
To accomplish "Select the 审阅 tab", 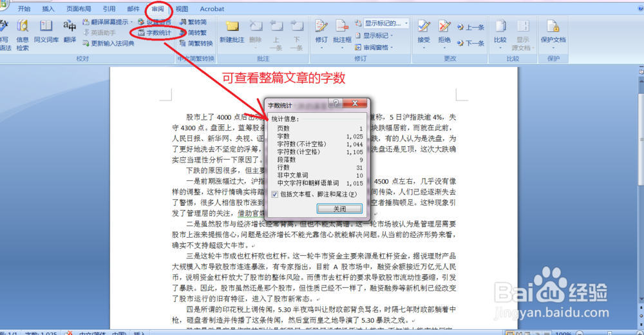I will click(x=157, y=8).
